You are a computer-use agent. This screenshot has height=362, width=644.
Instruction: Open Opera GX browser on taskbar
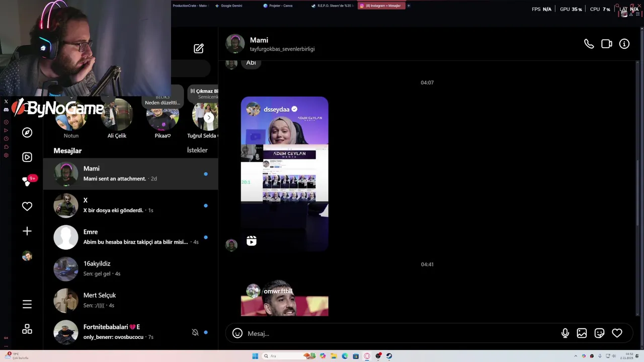(x=367, y=356)
